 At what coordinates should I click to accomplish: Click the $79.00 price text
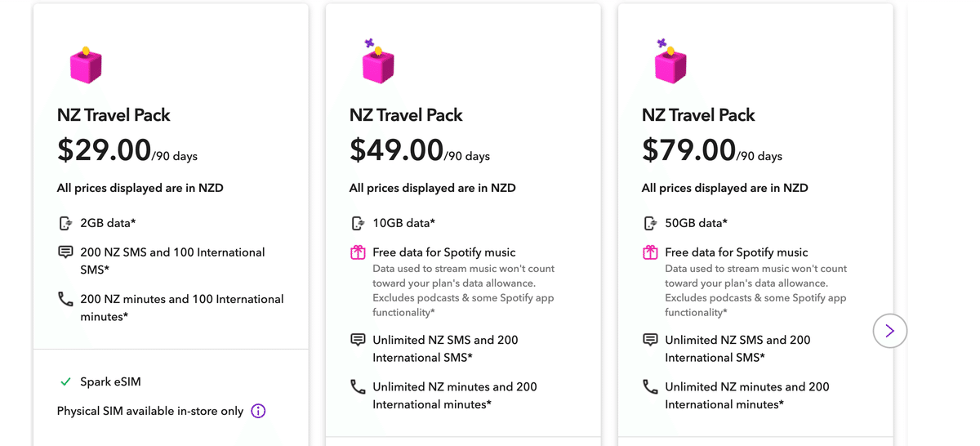[x=688, y=150]
